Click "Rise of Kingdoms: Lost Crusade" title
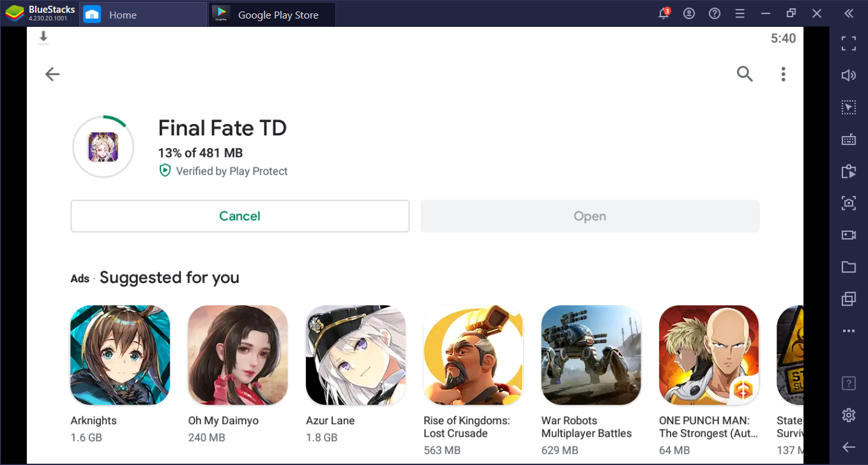This screenshot has height=465, width=868. (x=467, y=427)
